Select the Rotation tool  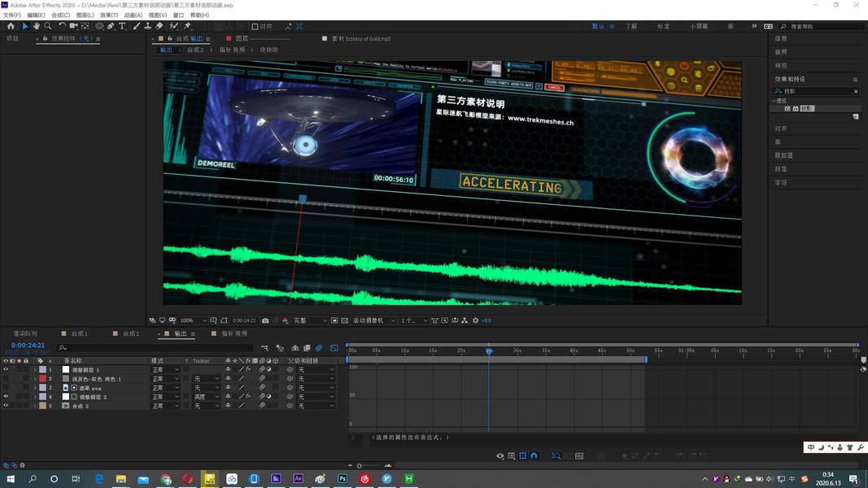(62, 26)
